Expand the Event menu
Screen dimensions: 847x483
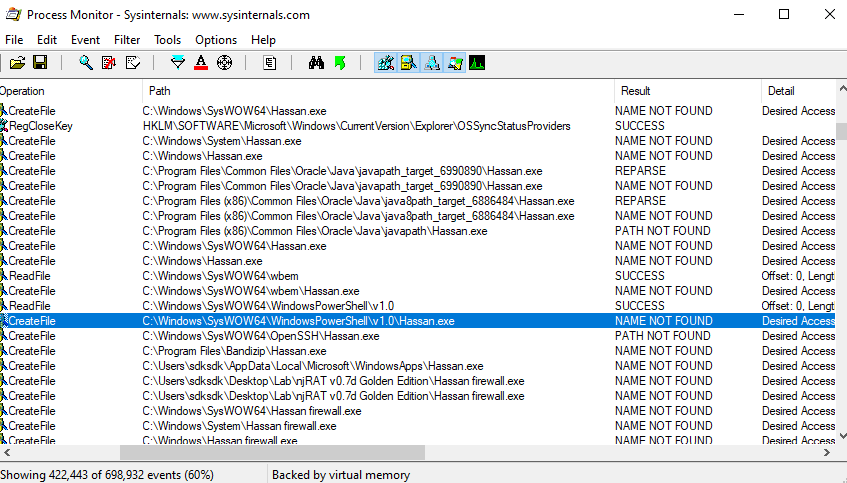pos(85,40)
